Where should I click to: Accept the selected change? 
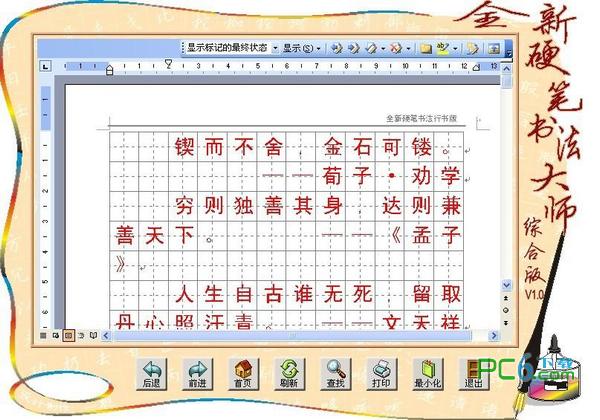tap(371, 48)
